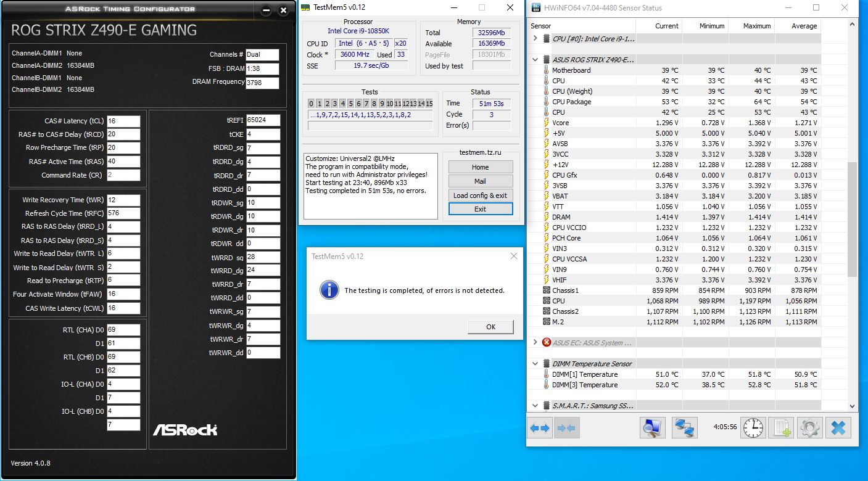The height and width of the screenshot is (481, 868).
Task: Click the magnifier-over-monitor icon in HWiNFO64 toolbar
Action: (x=652, y=427)
